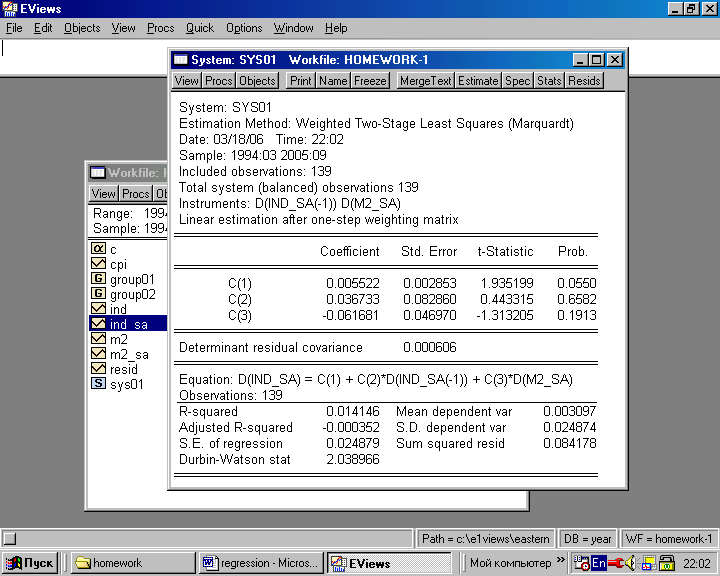Select the m2 series icon
Screen dimensions: 720x576
[x=98, y=339]
